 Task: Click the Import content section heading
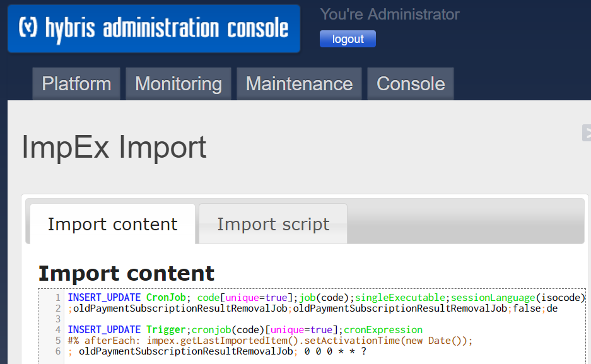(x=126, y=274)
